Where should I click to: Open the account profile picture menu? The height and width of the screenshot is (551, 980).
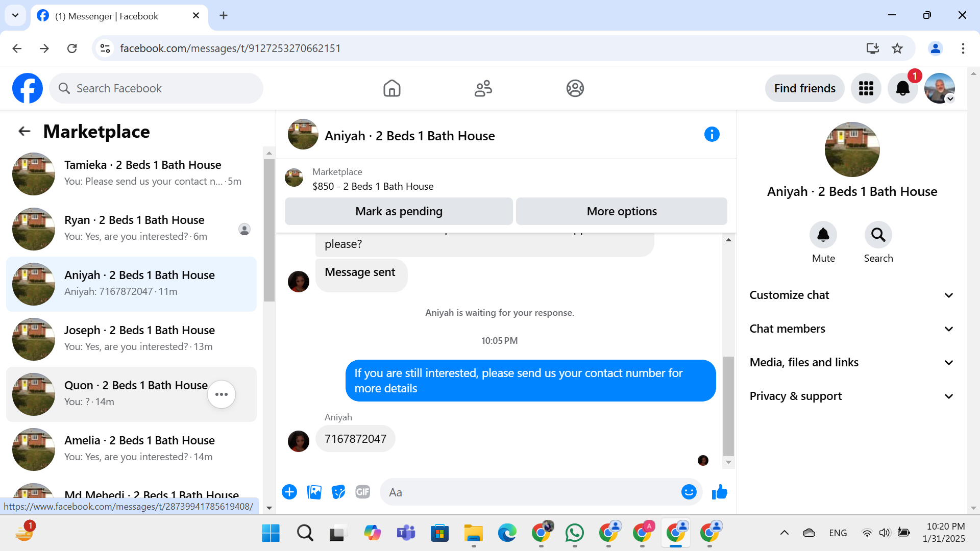tap(939, 88)
